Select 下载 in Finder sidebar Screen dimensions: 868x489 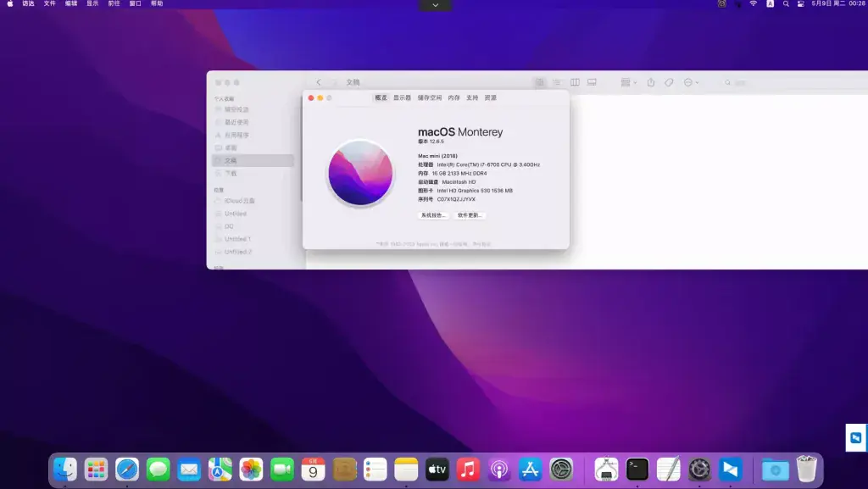253,173
